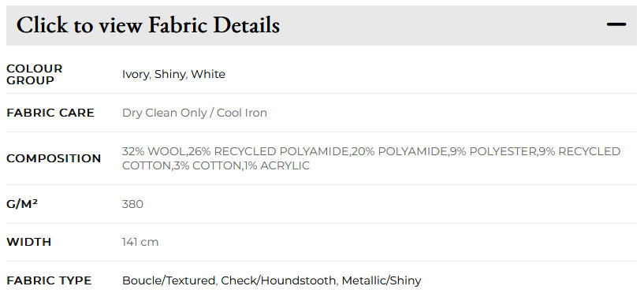Click the 'Click to view Fabric Details' header
Viewport: 644px width, 297px height.
click(x=322, y=25)
